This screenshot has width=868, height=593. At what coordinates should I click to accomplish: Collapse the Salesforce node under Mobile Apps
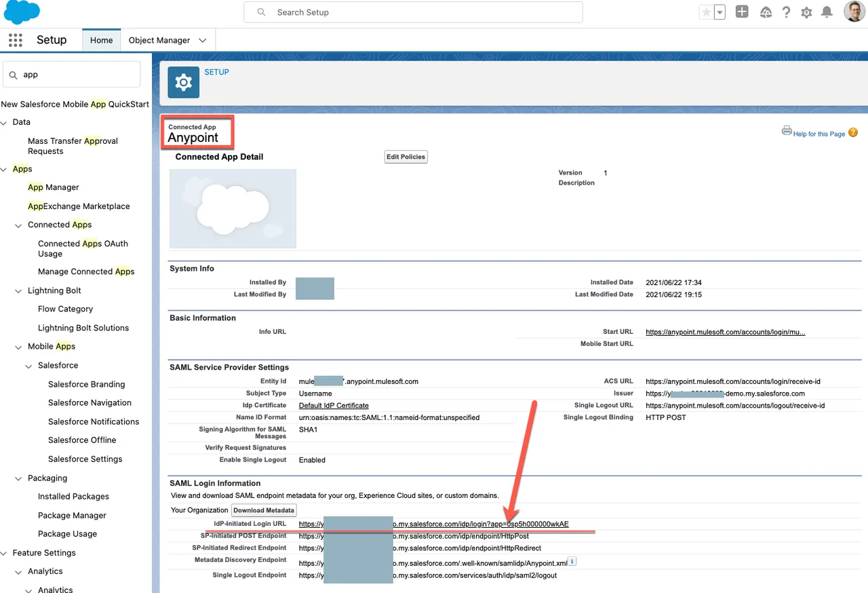point(29,366)
